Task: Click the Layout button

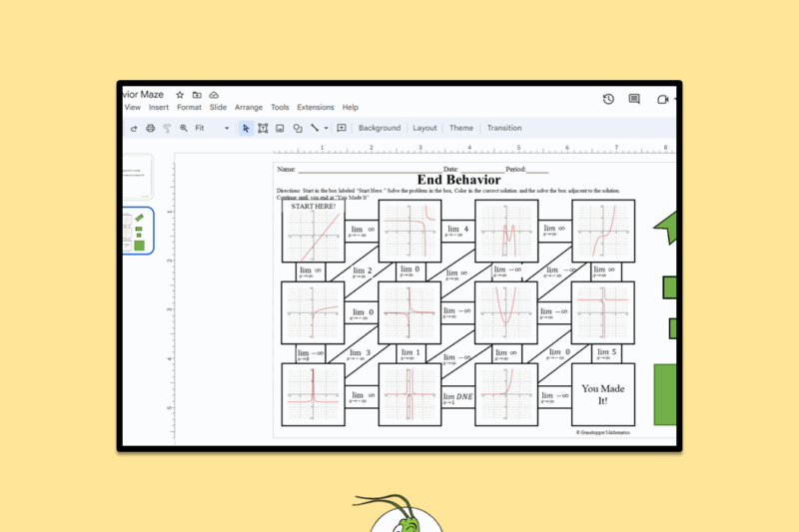Action: [424, 129]
